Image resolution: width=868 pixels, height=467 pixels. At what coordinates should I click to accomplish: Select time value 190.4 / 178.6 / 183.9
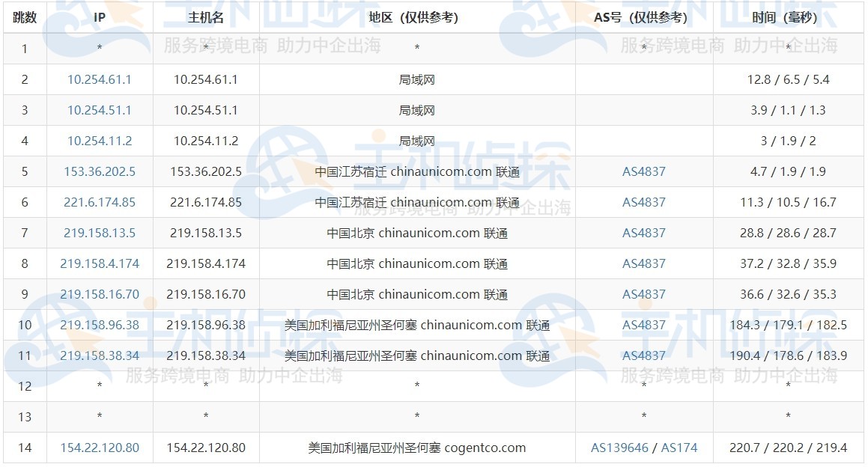coord(789,355)
